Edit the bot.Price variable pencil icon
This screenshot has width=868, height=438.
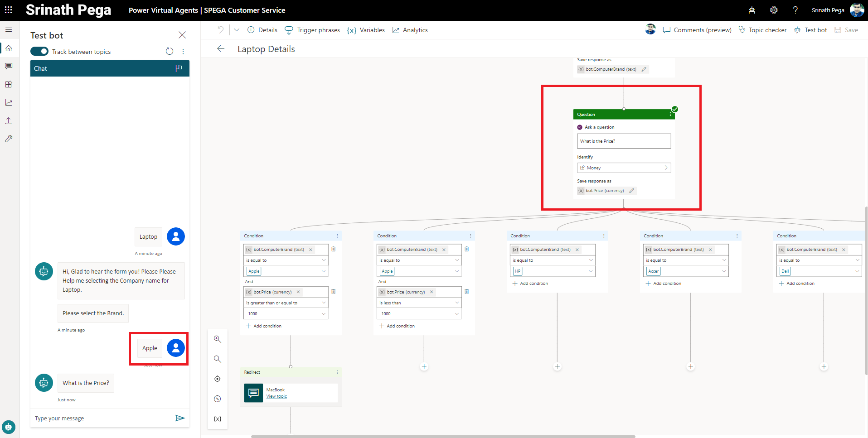click(632, 191)
